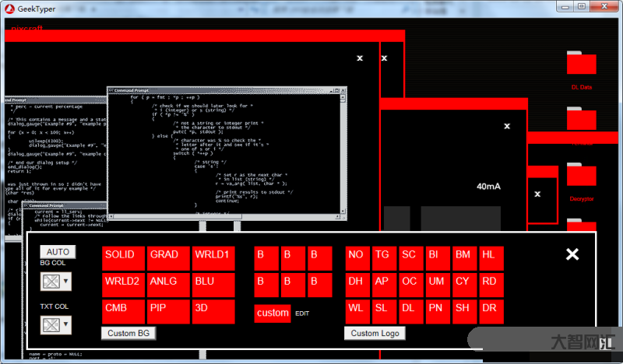623x364 pixels.
Task: Open the DL Data folder icon
Action: click(582, 65)
